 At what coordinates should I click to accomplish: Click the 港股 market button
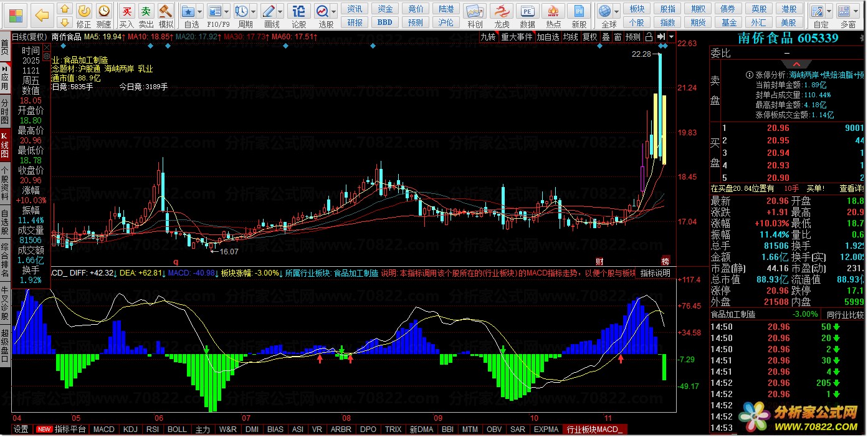[x=789, y=9]
